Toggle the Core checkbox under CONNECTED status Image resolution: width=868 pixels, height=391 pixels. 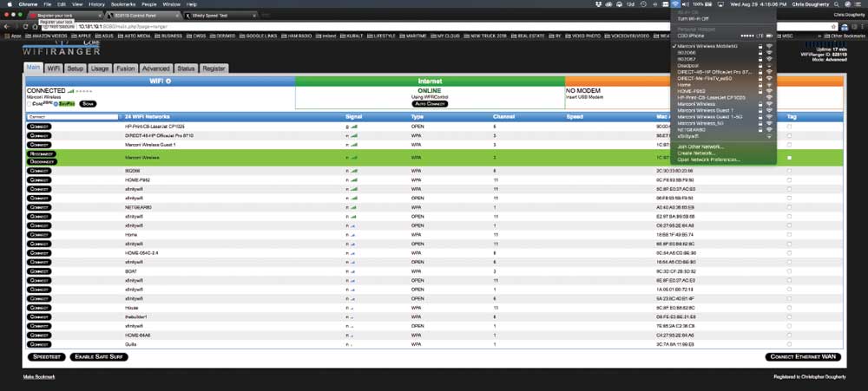pos(29,103)
